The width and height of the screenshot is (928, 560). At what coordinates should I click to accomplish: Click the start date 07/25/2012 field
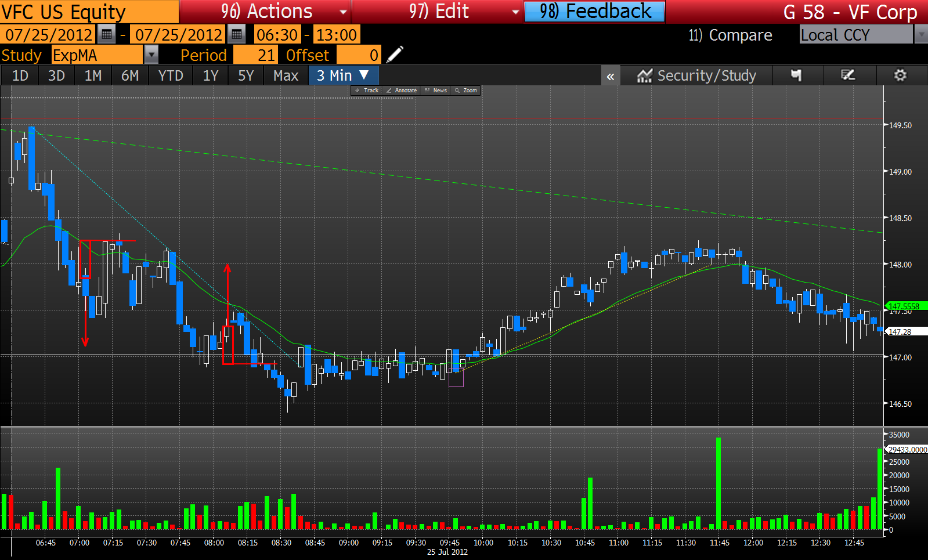[x=49, y=35]
